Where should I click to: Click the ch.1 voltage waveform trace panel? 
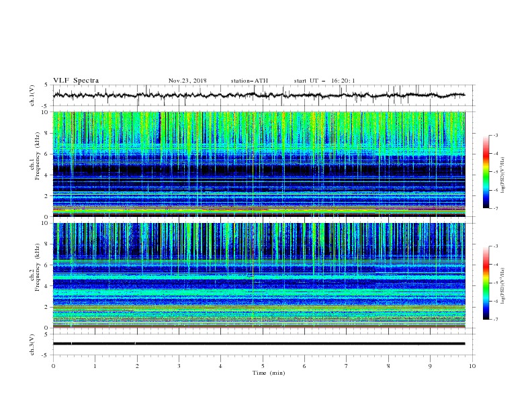click(x=263, y=95)
